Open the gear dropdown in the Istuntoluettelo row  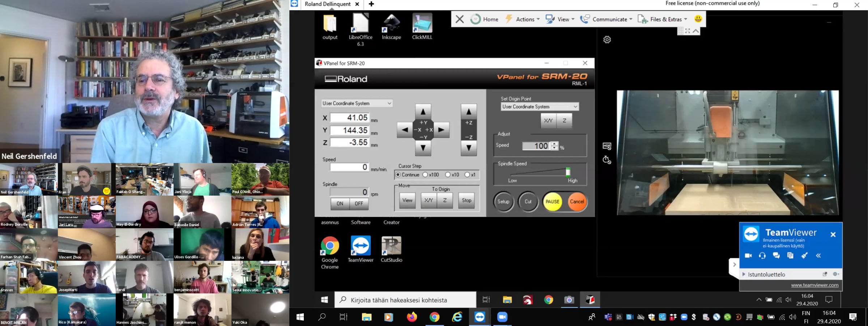coord(836,274)
